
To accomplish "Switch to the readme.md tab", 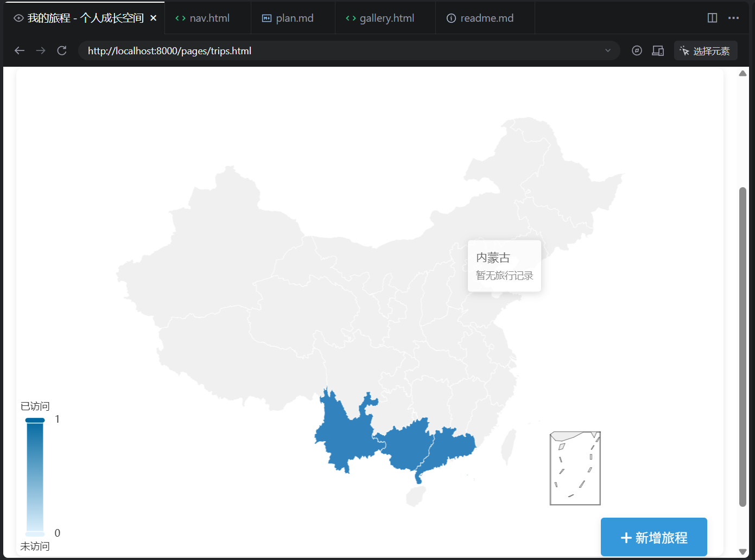I will pos(485,18).
